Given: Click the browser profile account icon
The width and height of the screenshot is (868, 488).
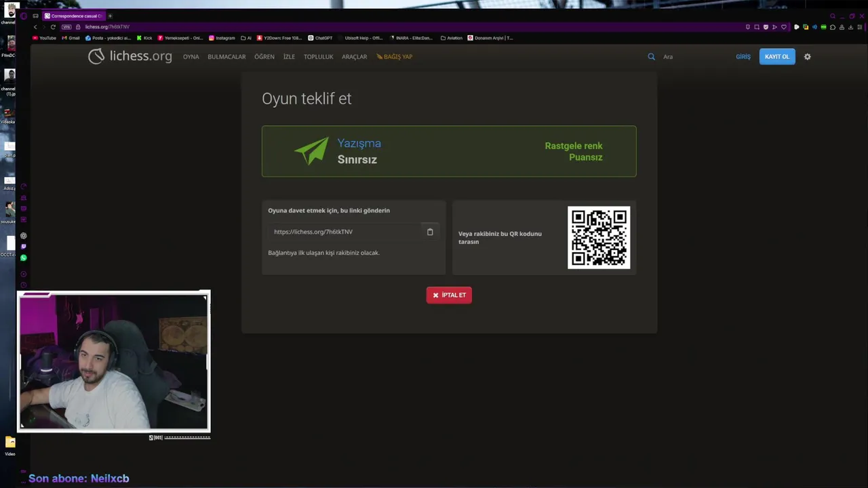Looking at the screenshot, I should pyautogui.click(x=842, y=27).
